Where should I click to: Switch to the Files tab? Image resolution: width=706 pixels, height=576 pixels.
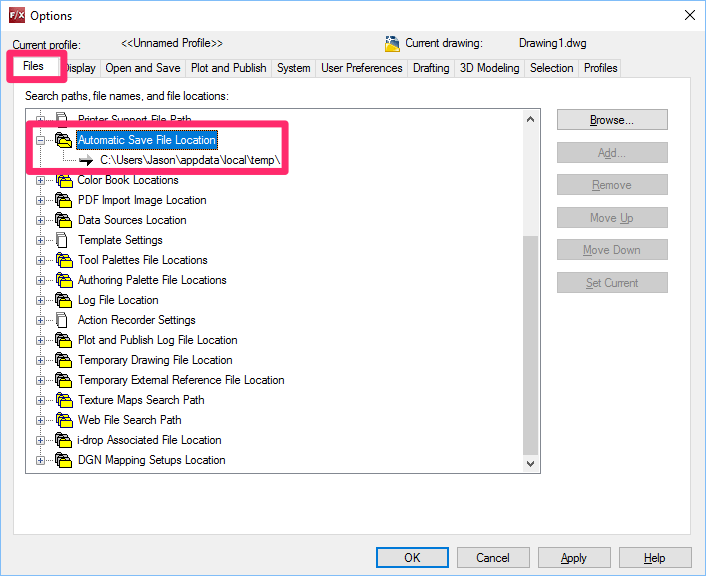(x=33, y=66)
